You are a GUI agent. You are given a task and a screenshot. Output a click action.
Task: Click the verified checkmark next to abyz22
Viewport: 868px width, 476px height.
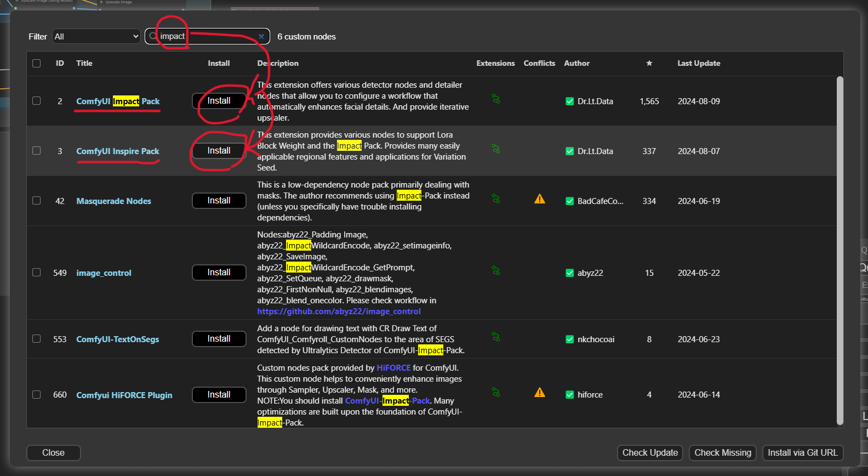pos(570,273)
